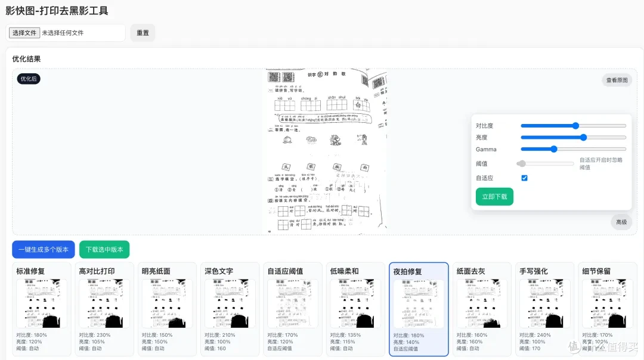Adjust the 亮度 brightness slider
This screenshot has height=360, width=644.
(x=573, y=138)
